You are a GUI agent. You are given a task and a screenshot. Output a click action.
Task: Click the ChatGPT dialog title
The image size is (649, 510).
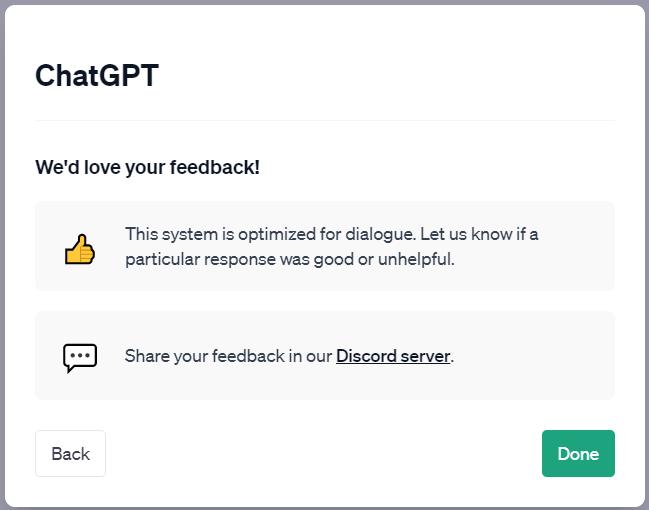97,75
